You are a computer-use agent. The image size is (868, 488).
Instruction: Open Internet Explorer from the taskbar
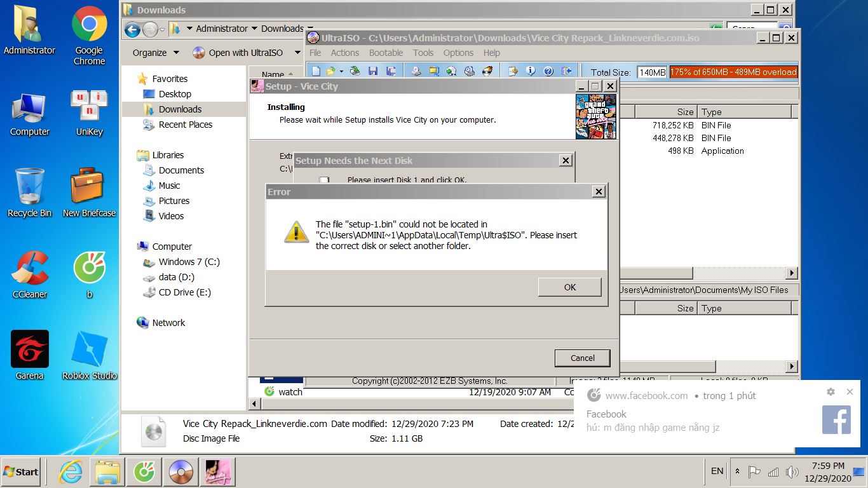tap(70, 471)
